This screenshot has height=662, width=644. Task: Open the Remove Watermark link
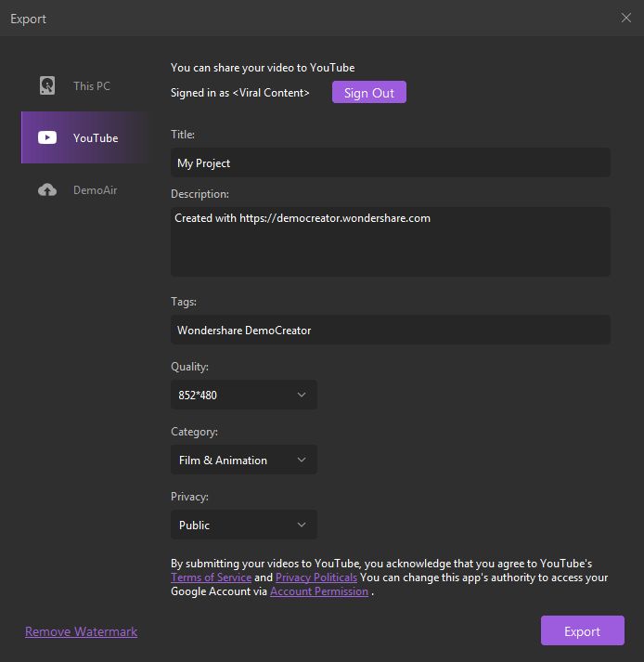(x=81, y=631)
